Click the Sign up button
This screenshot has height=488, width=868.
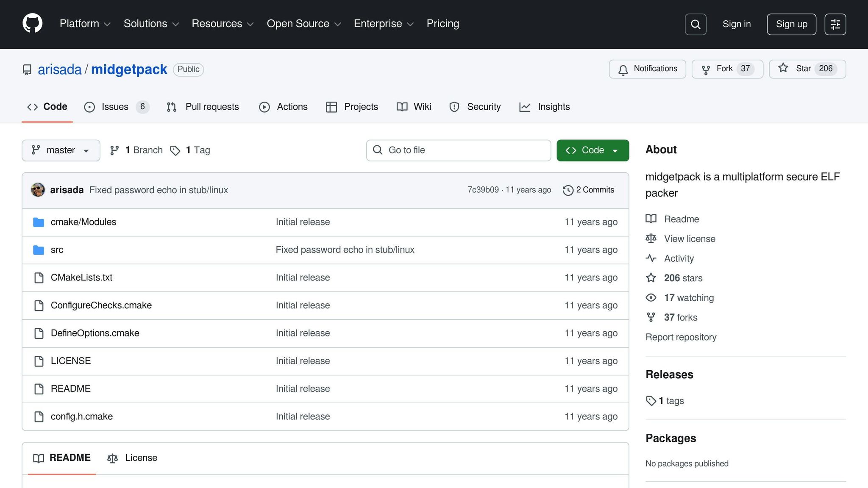point(791,24)
